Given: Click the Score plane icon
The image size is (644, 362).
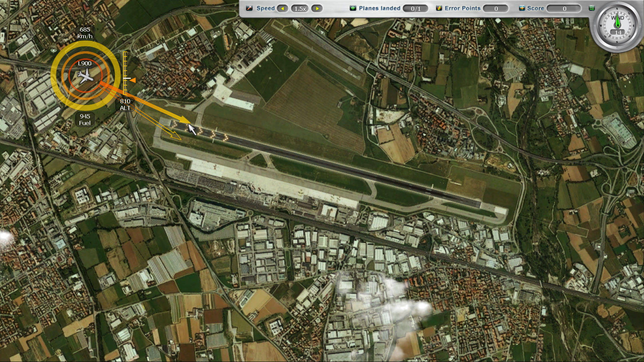Looking at the screenshot, I should [x=522, y=8].
